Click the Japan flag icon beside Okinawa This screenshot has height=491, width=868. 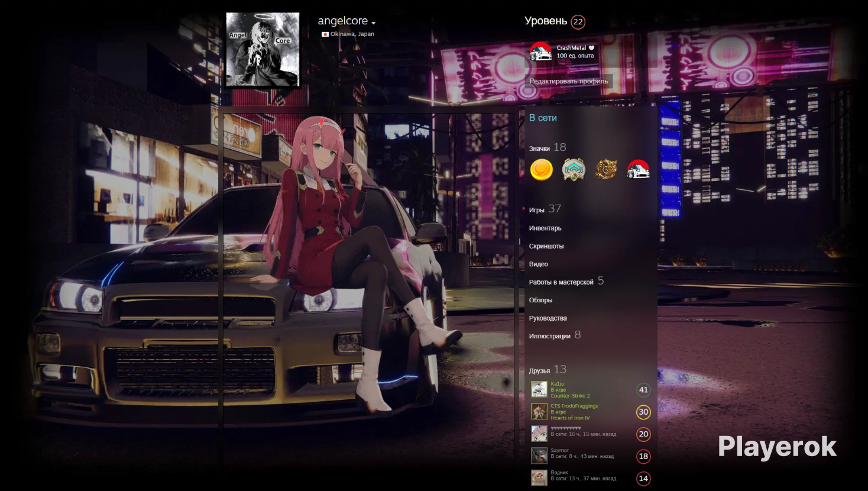tap(325, 34)
